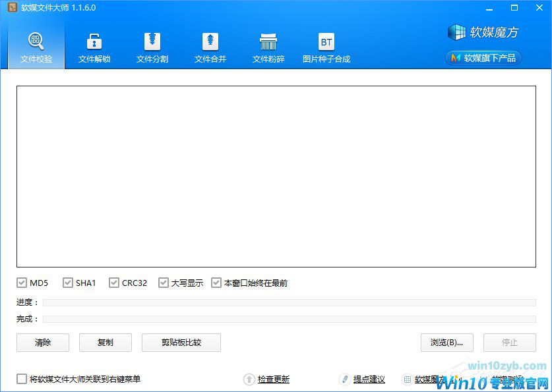The image size is (552, 392).
Task: Toggle the 大写显示 uppercase display option
Action: click(x=164, y=282)
